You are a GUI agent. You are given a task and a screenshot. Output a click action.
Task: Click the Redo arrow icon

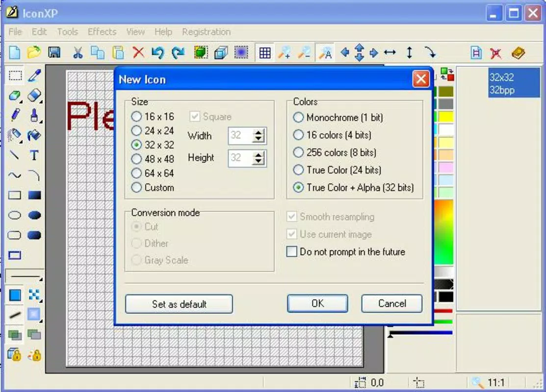pos(178,53)
